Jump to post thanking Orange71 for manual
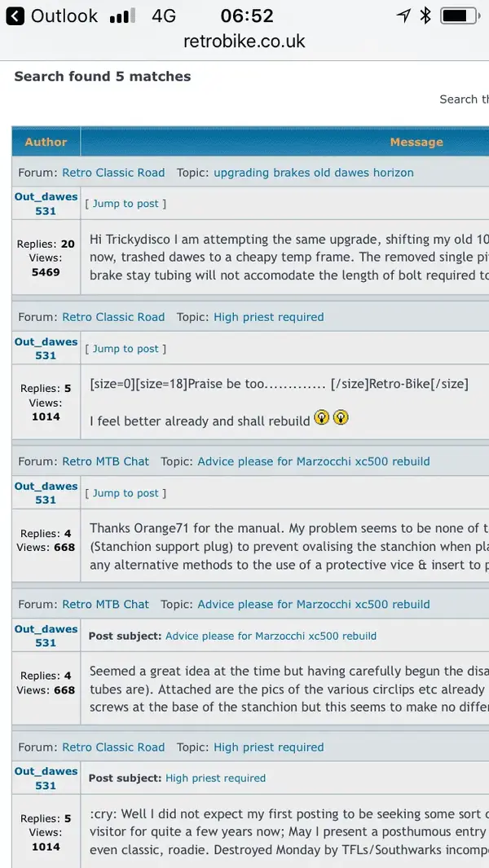 click(x=126, y=493)
